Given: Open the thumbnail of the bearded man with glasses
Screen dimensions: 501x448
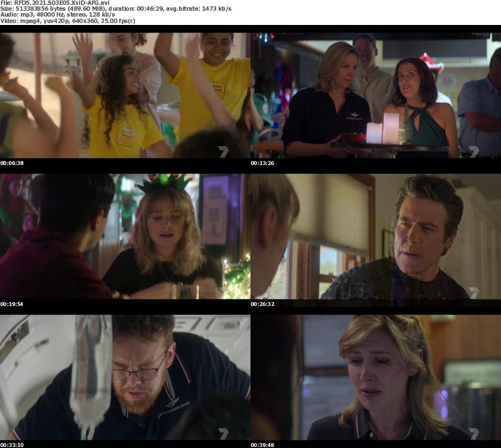Looking at the screenshot, I should (x=125, y=377).
